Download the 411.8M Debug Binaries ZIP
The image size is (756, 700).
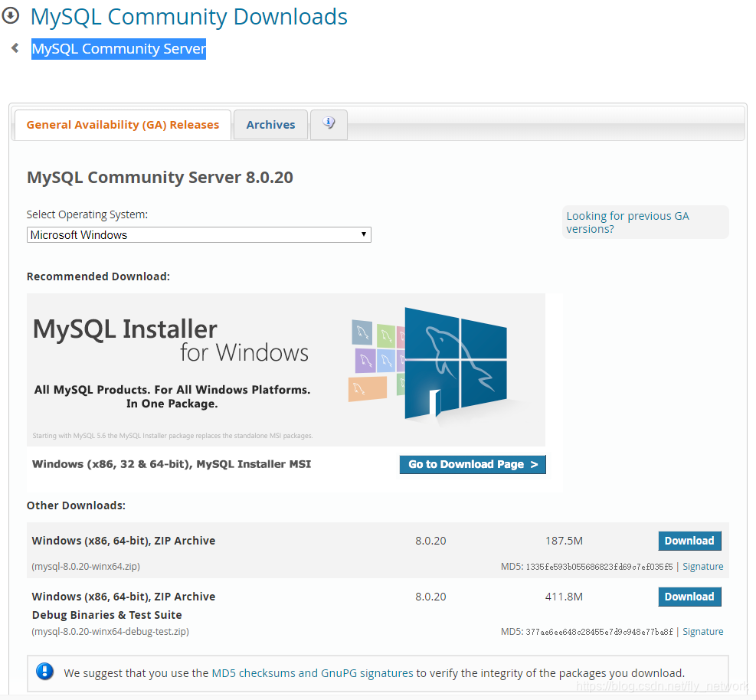click(689, 597)
